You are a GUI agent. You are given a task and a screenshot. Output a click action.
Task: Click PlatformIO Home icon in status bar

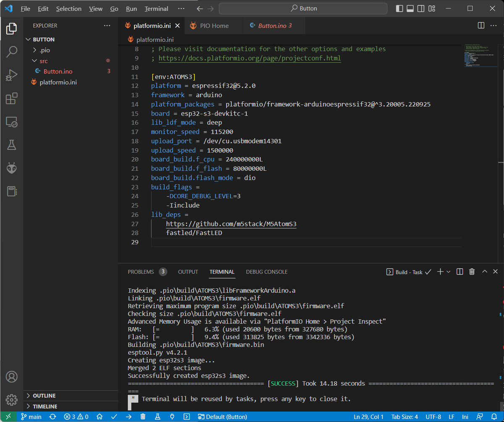100,417
